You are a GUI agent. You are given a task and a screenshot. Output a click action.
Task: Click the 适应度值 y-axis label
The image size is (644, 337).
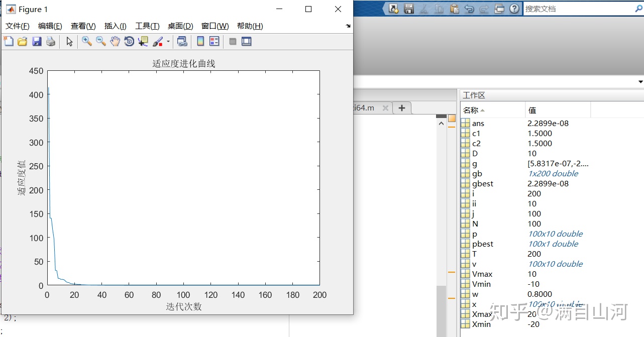[22, 178]
